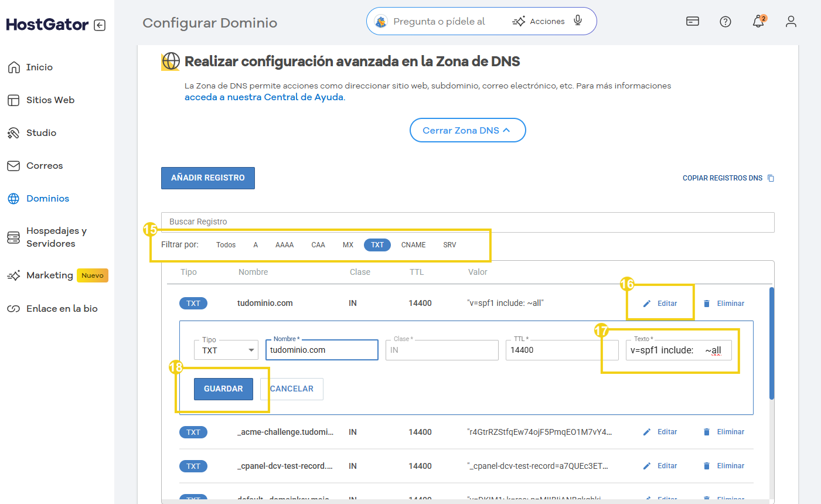
Task: Click the Buscar Registro search field
Action: coord(467,222)
